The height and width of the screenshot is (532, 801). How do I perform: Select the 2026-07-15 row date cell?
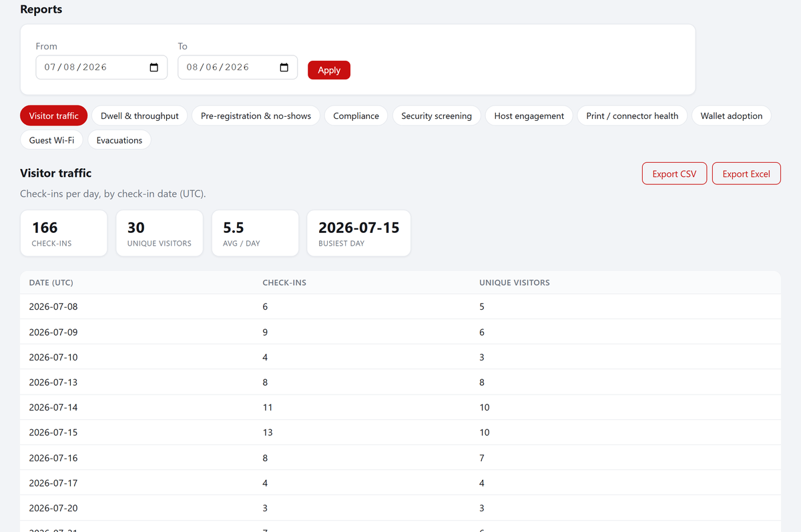coord(53,432)
